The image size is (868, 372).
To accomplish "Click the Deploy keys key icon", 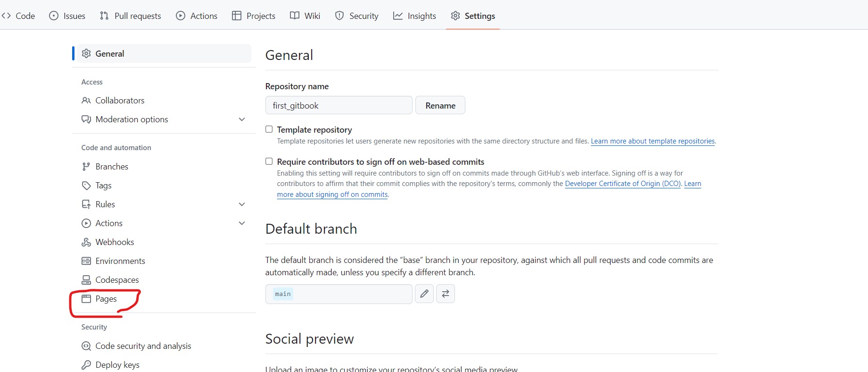I will [86, 365].
